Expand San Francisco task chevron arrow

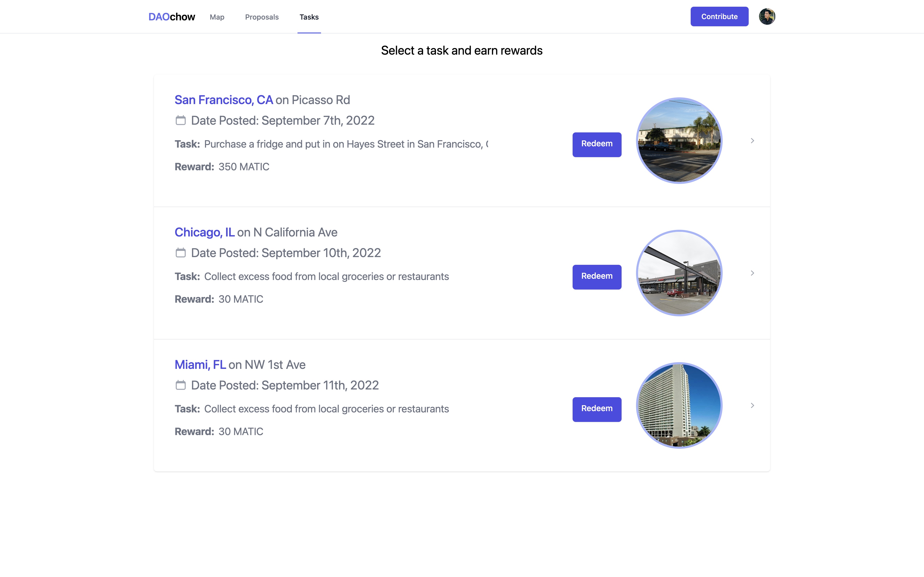(752, 141)
